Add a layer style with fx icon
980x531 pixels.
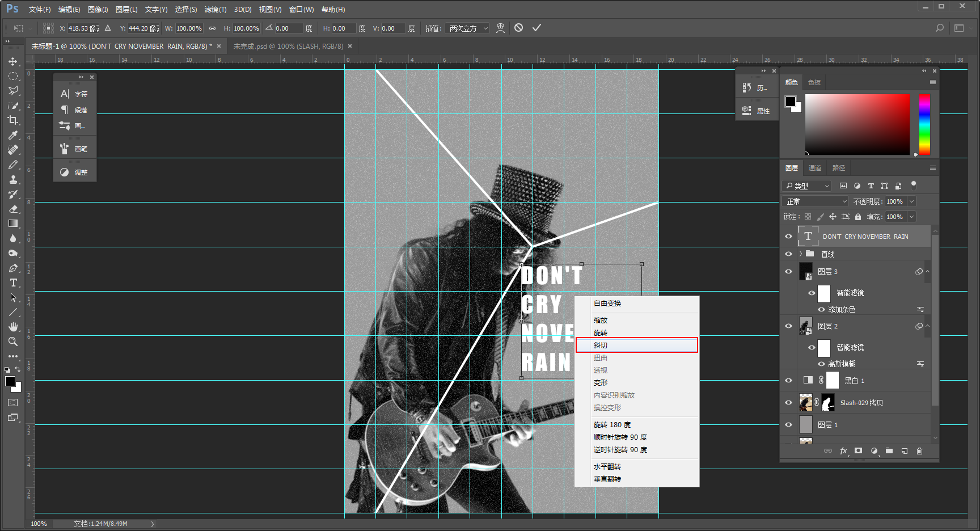843,451
